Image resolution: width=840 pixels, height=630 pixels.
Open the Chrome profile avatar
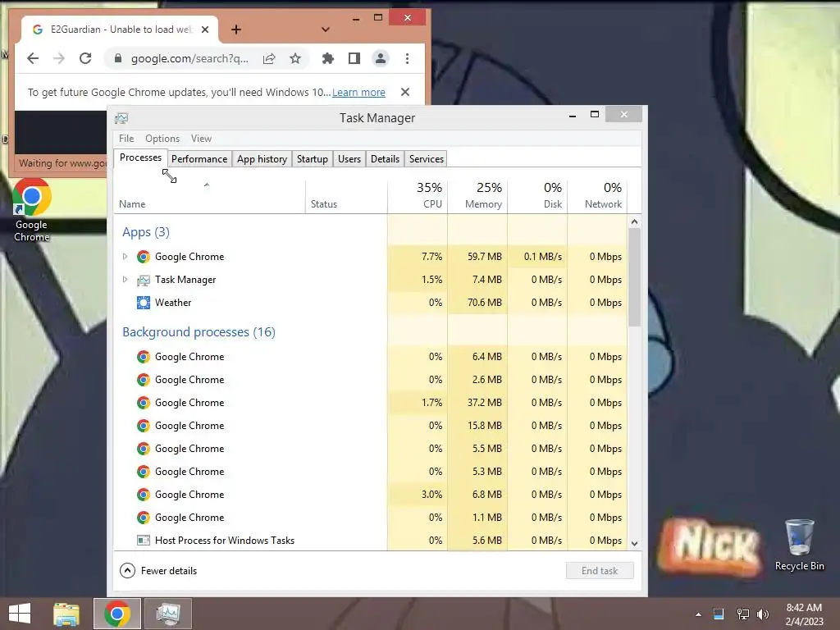click(381, 58)
